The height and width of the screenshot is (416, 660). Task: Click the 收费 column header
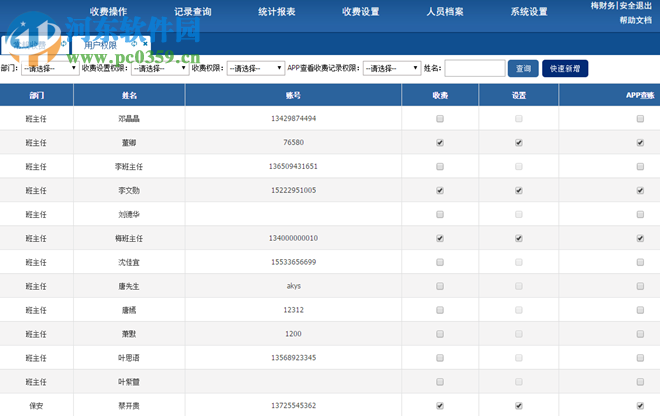click(440, 95)
